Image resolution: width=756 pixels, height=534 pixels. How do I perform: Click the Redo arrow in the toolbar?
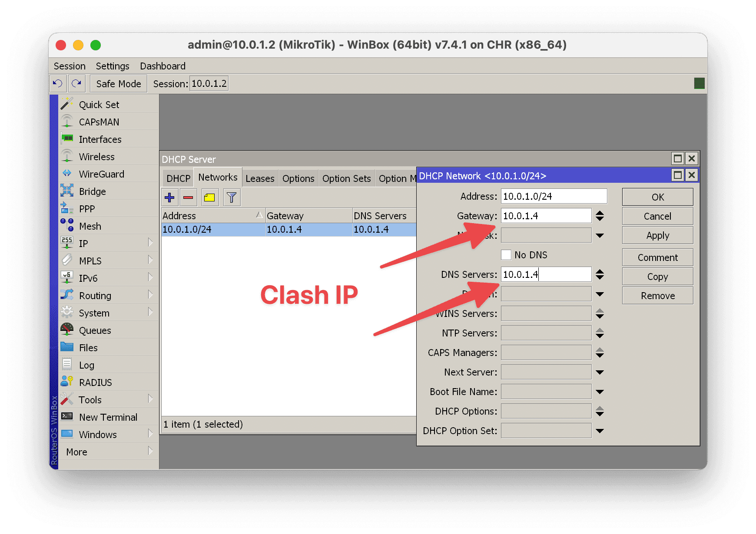[x=77, y=83]
